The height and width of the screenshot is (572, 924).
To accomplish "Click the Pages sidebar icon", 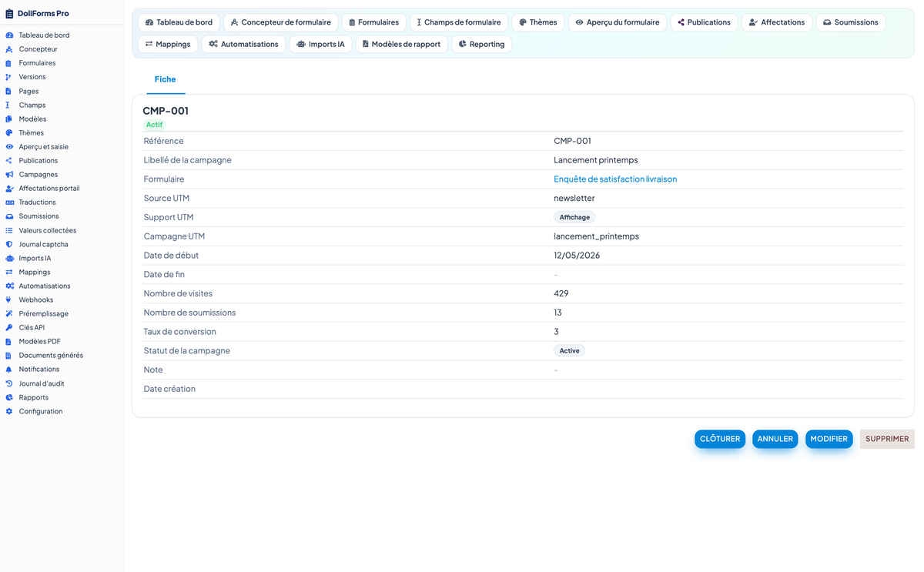I will click(9, 91).
